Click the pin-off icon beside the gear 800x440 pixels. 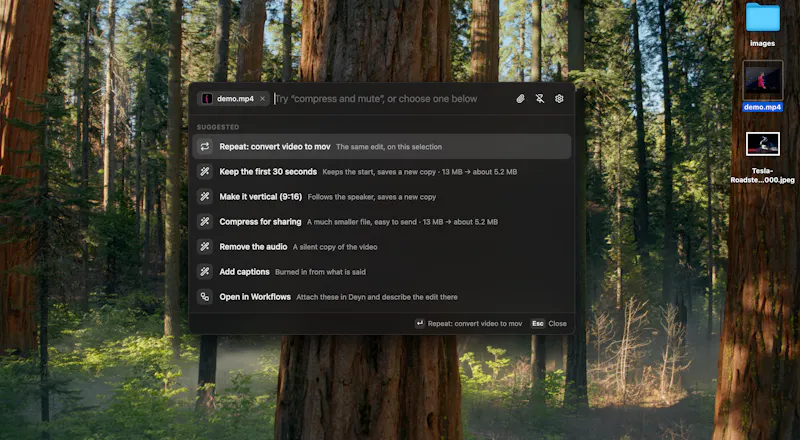540,99
